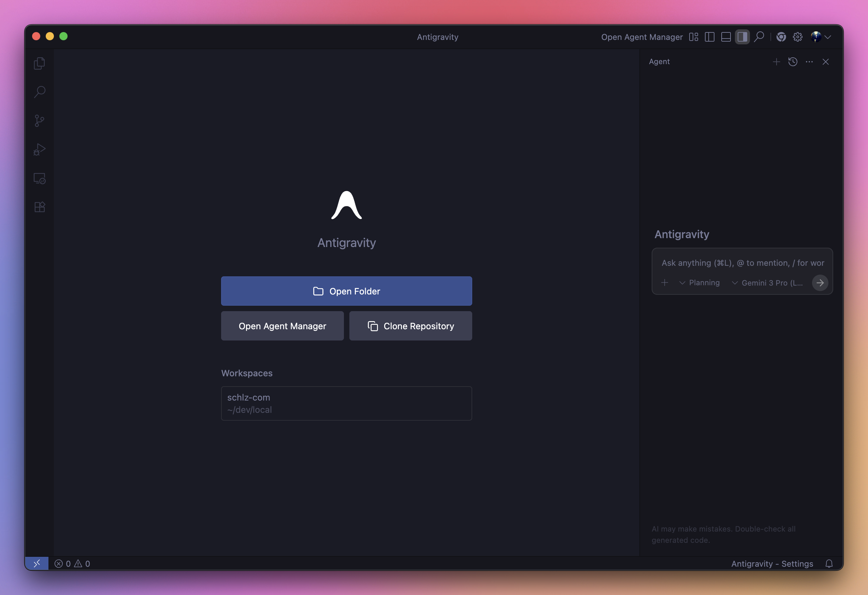Click Open Agent Manager in the title bar

pyautogui.click(x=642, y=37)
